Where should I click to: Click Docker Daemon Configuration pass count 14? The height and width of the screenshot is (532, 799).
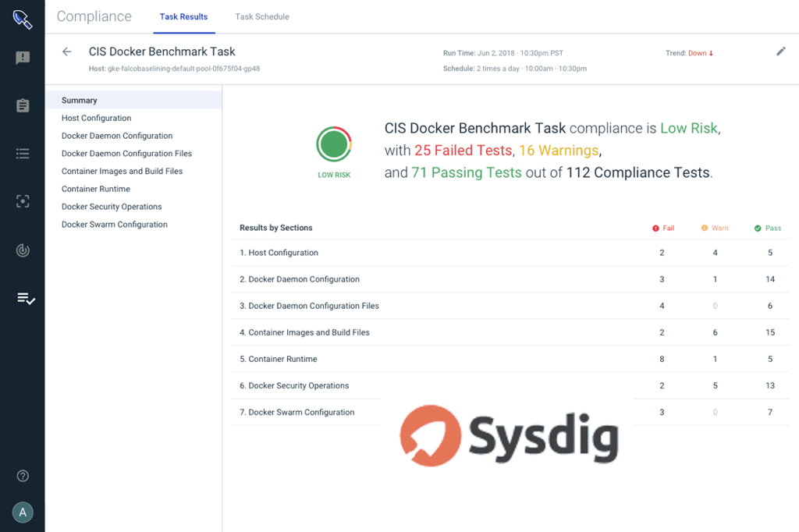(x=770, y=279)
